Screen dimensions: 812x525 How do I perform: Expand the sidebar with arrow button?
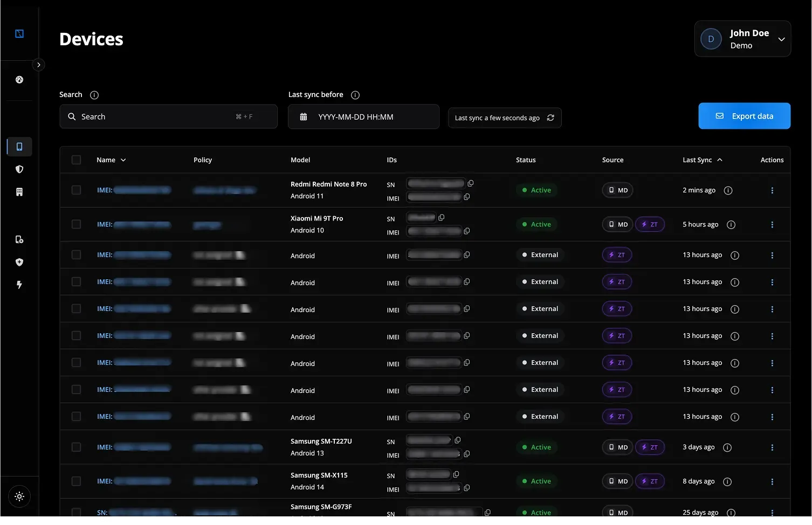(38, 65)
